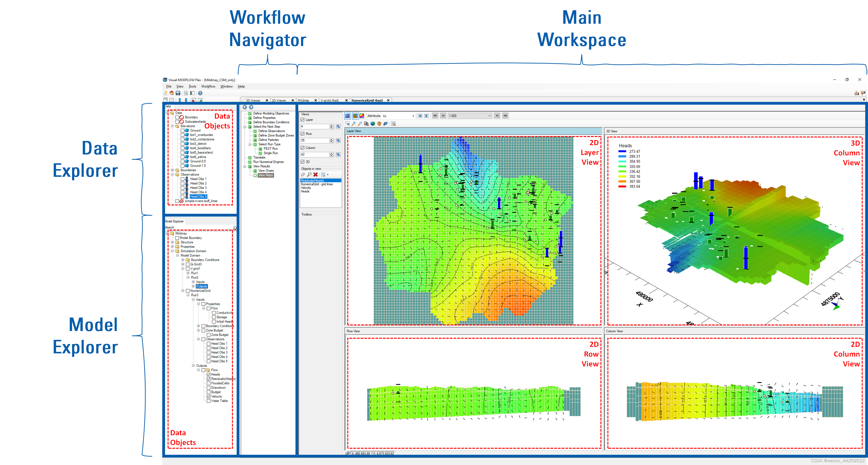This screenshot has height=465, width=868.
Task: Activate the pan hand tool
Action: (x=379, y=124)
